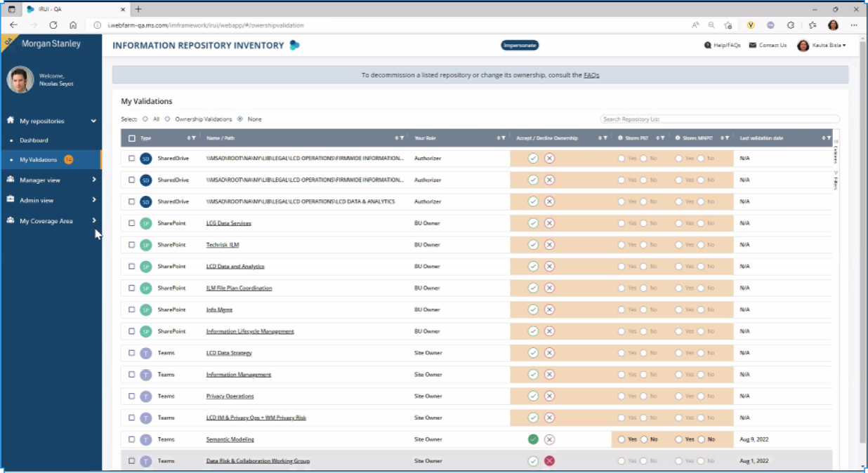Click Nicolas Seyot profile photo

[x=20, y=80]
